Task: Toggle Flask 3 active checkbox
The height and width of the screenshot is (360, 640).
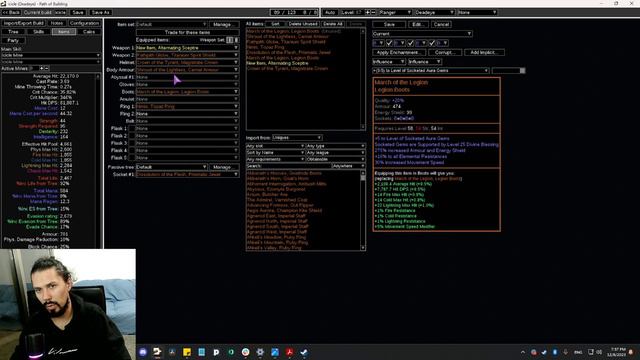Action: [131, 143]
